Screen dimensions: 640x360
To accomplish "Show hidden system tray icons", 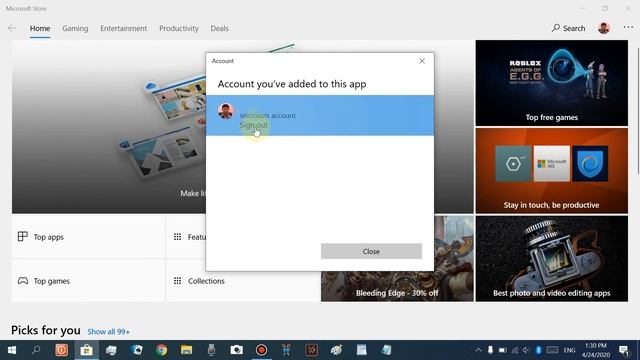I will click(x=478, y=350).
